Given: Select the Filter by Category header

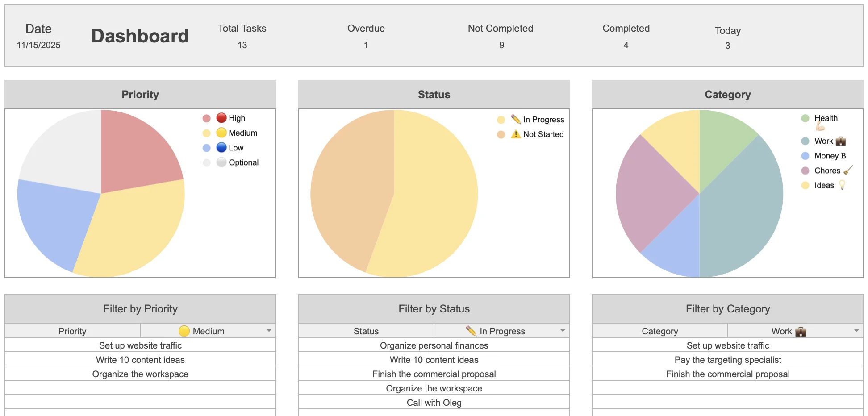Looking at the screenshot, I should coord(728,309).
